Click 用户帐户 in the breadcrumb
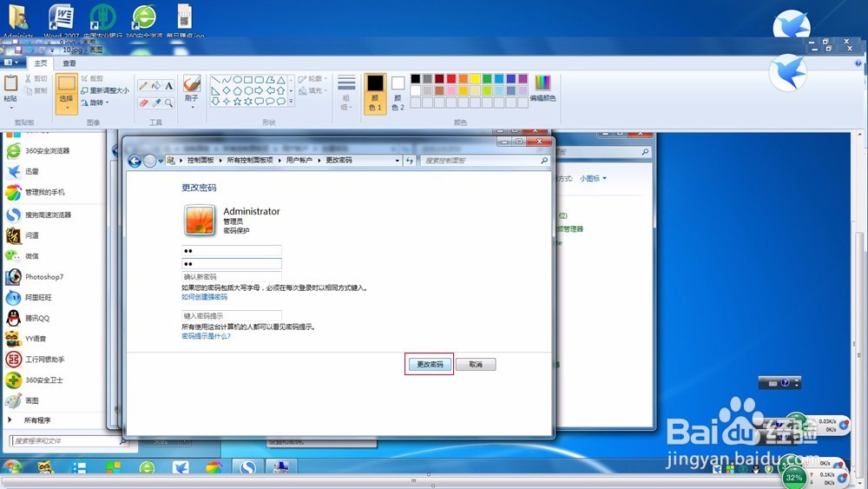 pos(299,161)
